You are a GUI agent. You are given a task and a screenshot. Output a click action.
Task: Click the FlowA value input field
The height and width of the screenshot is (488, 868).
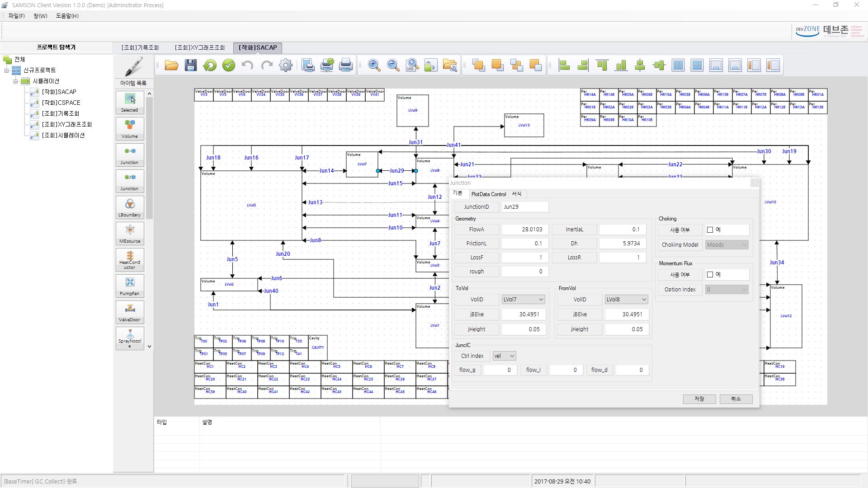tap(524, 230)
